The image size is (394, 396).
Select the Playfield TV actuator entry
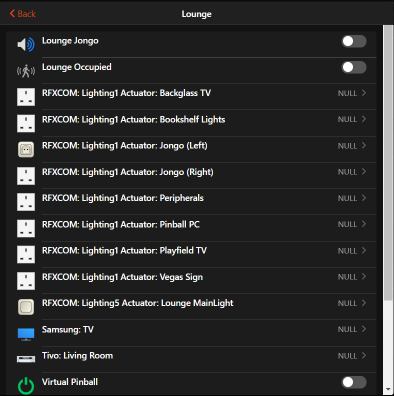[191, 254]
